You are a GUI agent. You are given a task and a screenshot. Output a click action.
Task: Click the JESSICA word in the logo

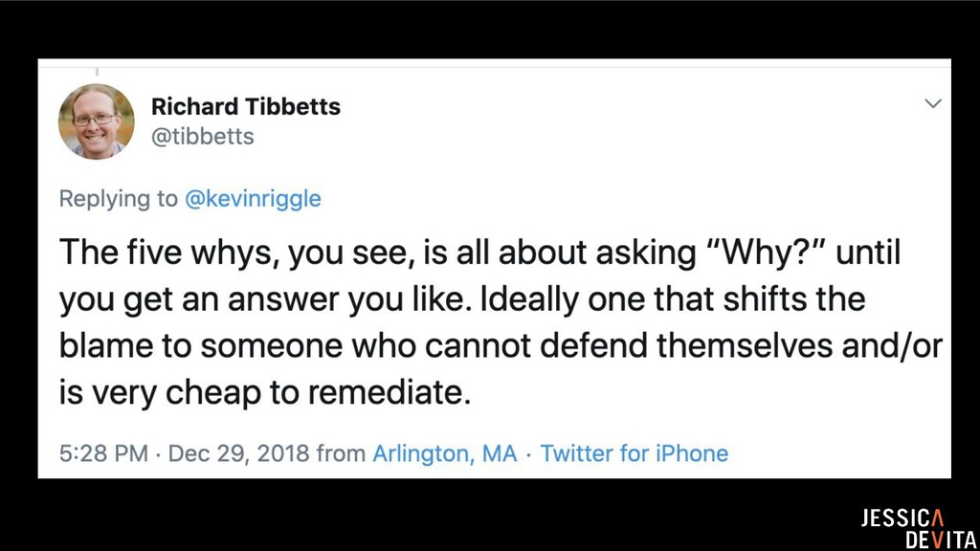coord(902,518)
